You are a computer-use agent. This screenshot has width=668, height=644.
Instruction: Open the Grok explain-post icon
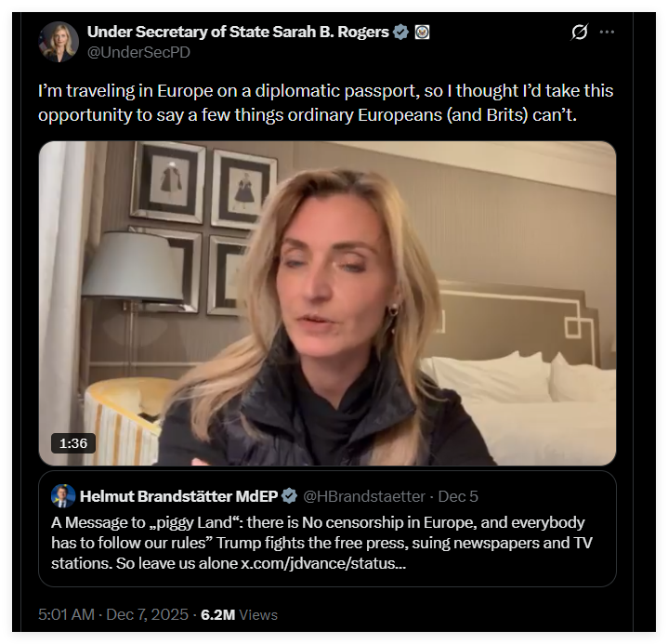(x=579, y=33)
